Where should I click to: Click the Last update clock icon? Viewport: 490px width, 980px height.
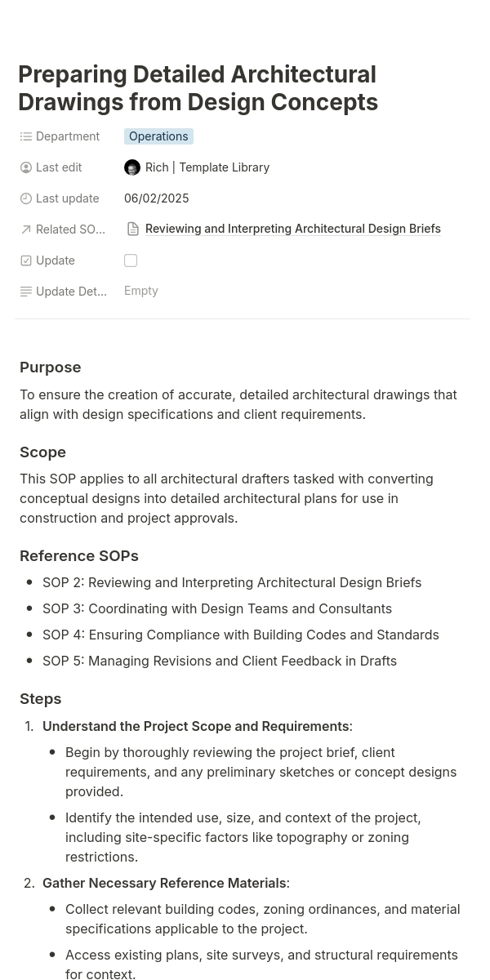(26, 198)
